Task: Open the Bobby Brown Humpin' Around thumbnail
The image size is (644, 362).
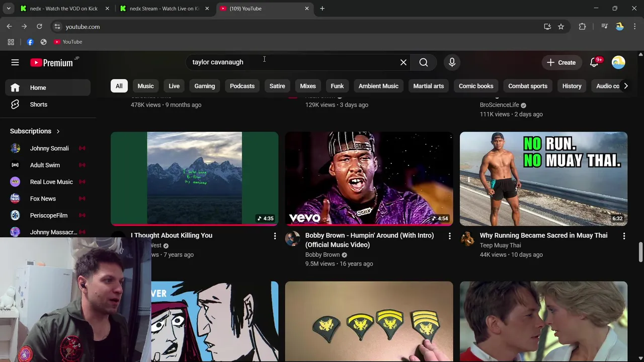Action: pos(369,178)
